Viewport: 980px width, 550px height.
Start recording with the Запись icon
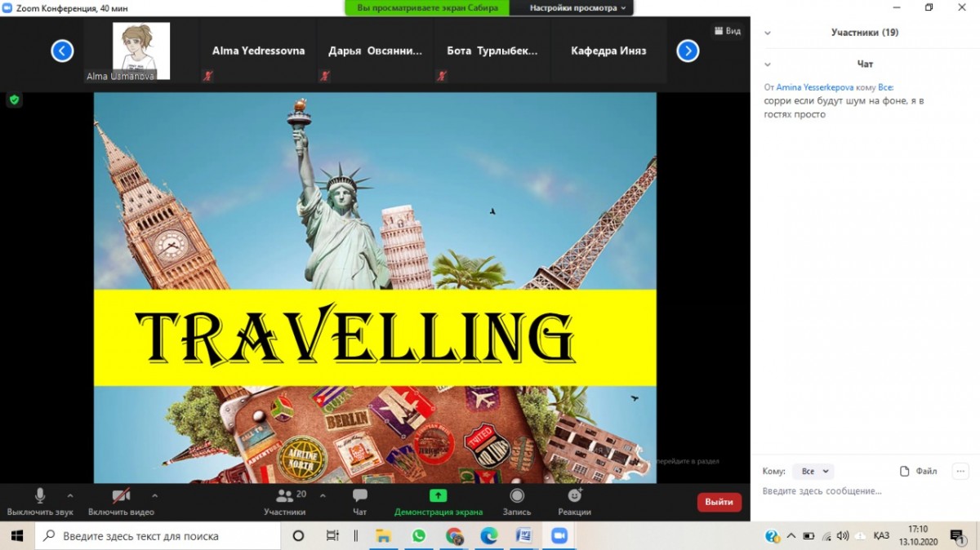click(x=517, y=495)
